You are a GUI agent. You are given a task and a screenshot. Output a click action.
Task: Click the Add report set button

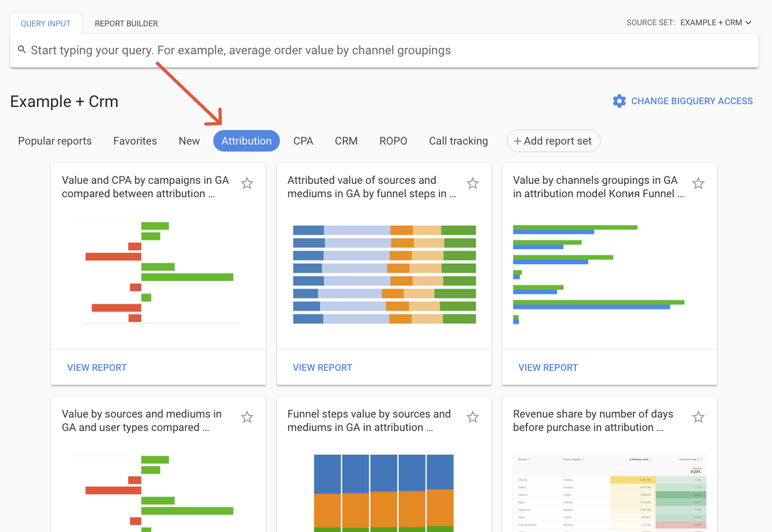click(553, 141)
